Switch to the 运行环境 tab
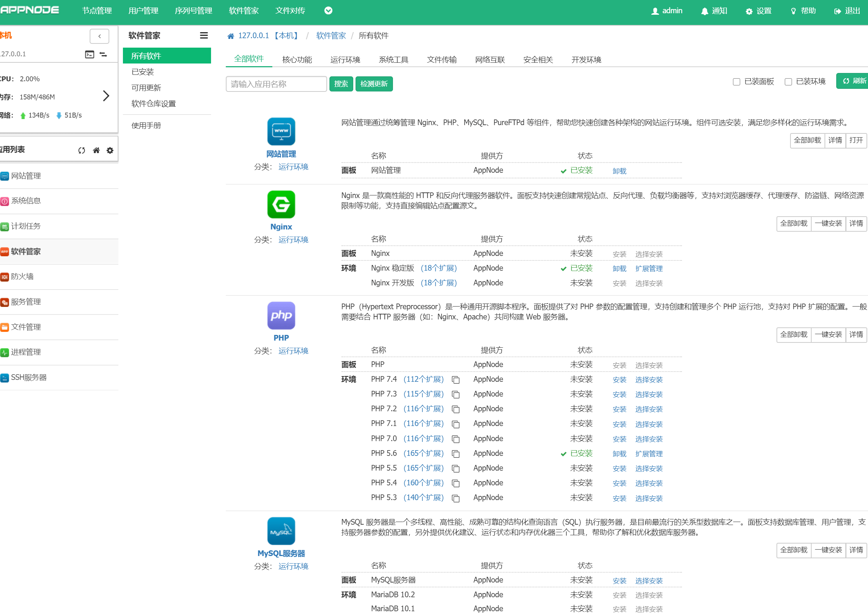The image size is (868, 615). coord(345,59)
